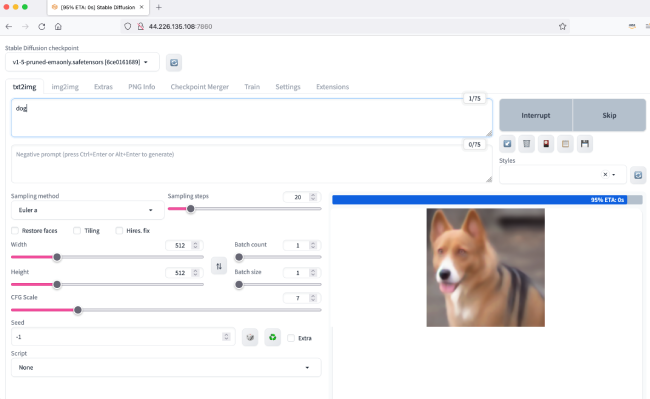Screen dimensions: 650x399
Task: Swap width and height with arrows icon
Action: pyautogui.click(x=219, y=266)
